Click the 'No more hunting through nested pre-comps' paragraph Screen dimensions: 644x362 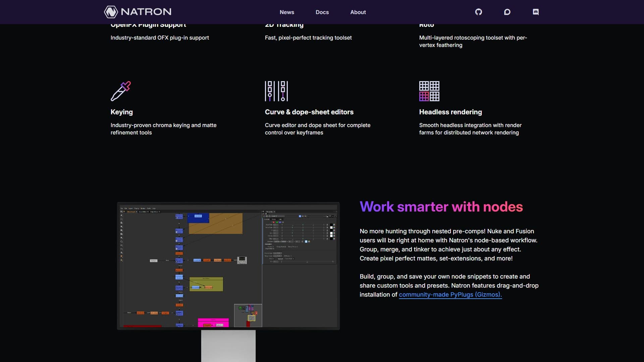click(x=448, y=245)
